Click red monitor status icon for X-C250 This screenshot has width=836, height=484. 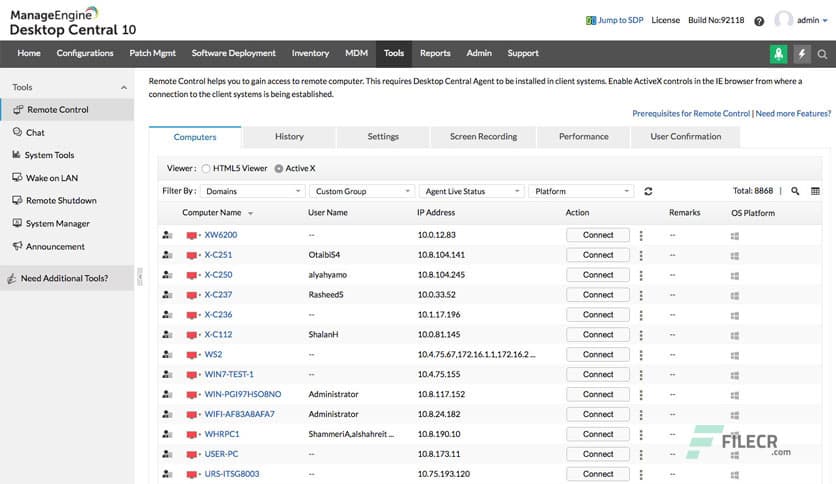tap(191, 276)
